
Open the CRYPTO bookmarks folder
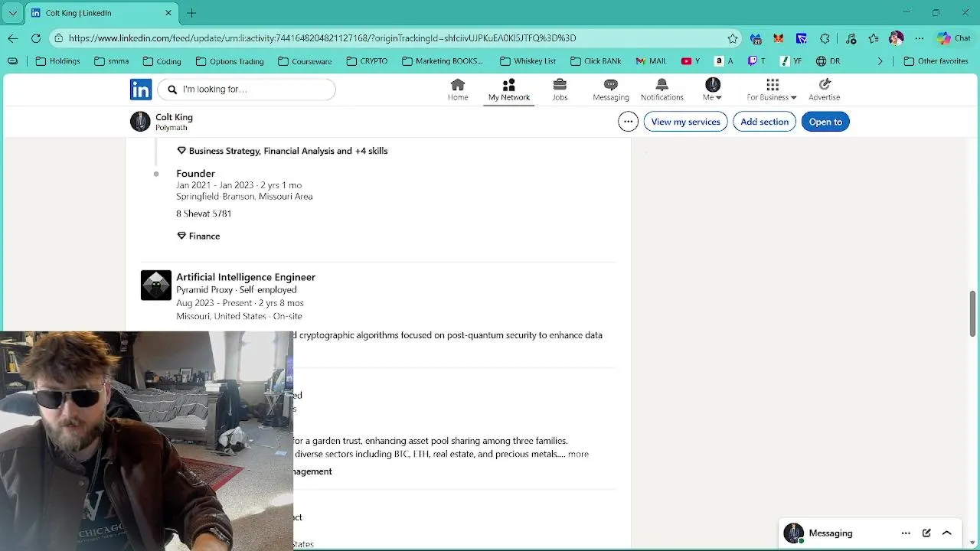pyautogui.click(x=367, y=61)
